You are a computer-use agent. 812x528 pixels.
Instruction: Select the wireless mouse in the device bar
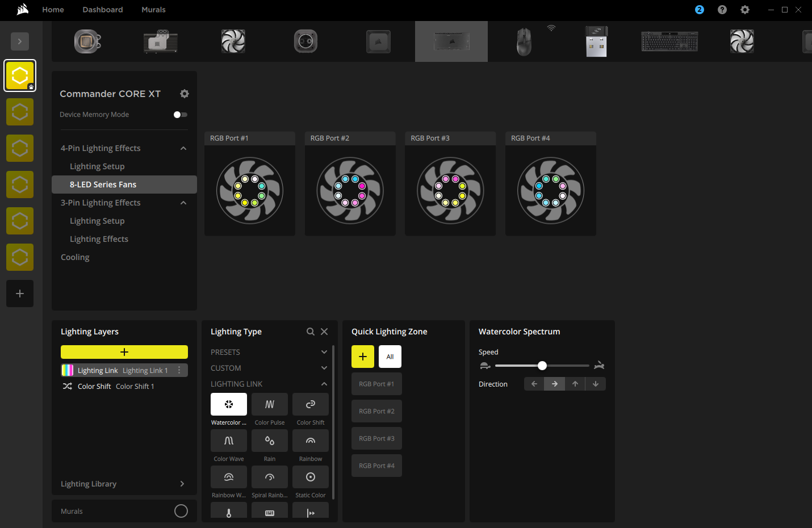(x=524, y=41)
